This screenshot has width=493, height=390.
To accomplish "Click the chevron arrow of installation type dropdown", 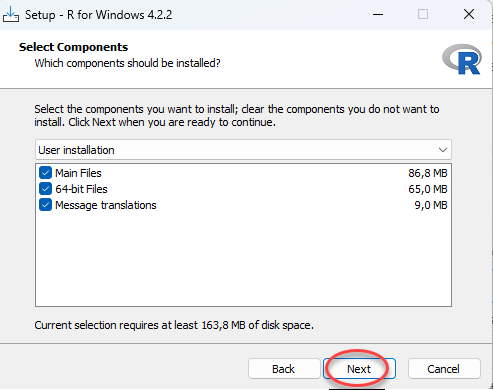I will point(443,150).
